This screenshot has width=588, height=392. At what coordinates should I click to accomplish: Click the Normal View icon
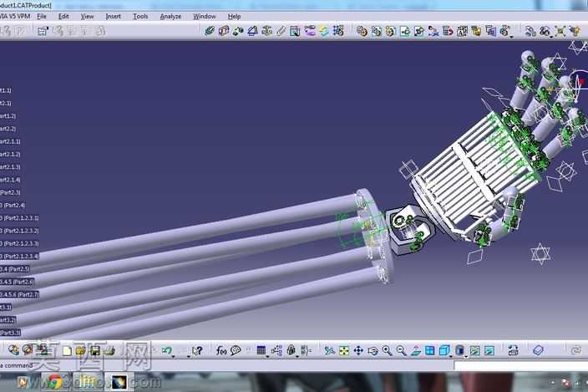pos(415,350)
